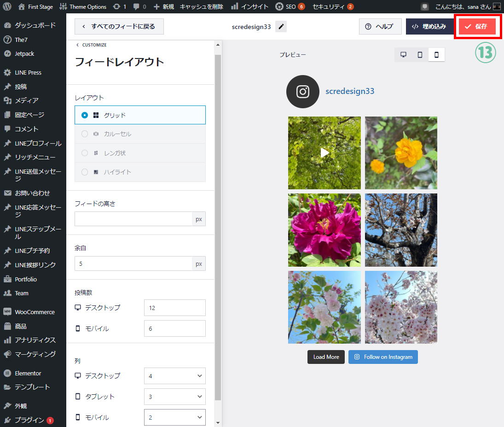Open the mobile columns dropdown
This screenshot has width=504, height=427.
[174, 417]
